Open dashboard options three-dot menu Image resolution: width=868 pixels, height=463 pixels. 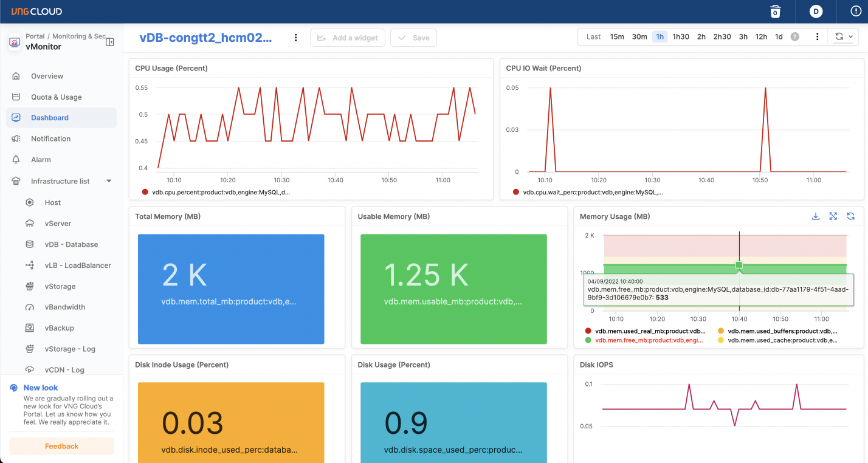pyautogui.click(x=296, y=38)
